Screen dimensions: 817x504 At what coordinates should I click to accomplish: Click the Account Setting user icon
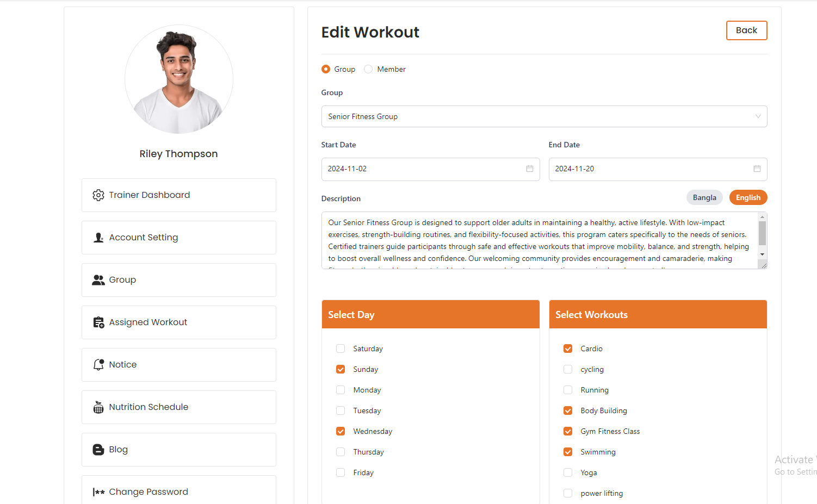click(x=98, y=238)
